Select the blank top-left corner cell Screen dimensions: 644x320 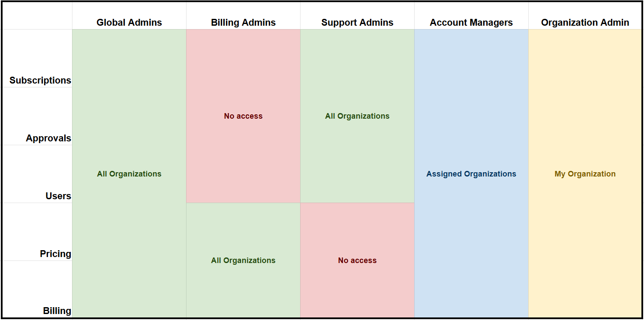click(x=37, y=16)
